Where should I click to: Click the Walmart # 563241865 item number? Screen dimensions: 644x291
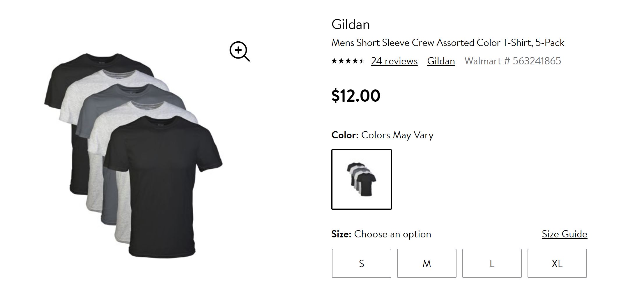[512, 61]
